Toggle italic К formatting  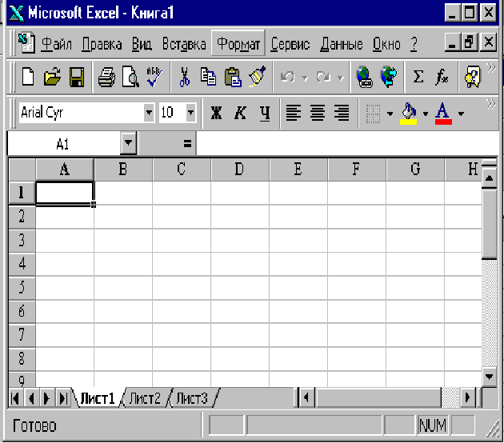(x=241, y=113)
